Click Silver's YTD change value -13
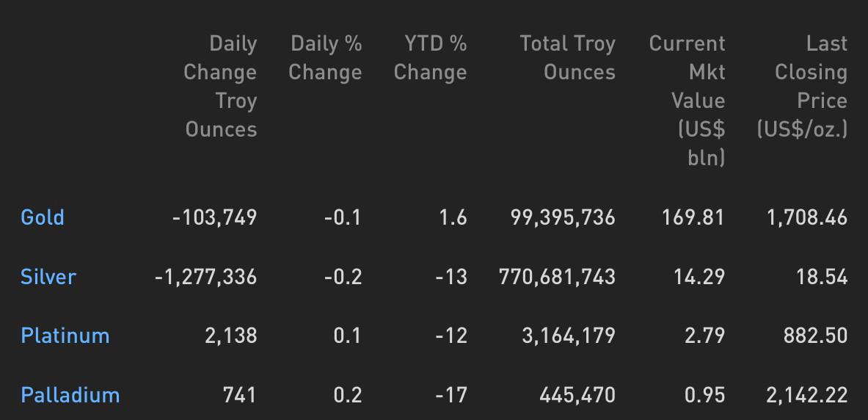 point(451,277)
